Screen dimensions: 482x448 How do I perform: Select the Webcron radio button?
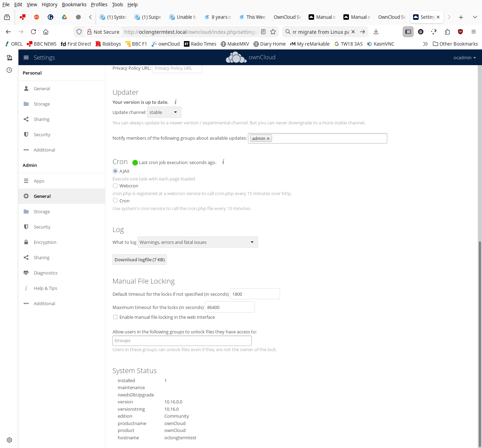pyautogui.click(x=115, y=186)
